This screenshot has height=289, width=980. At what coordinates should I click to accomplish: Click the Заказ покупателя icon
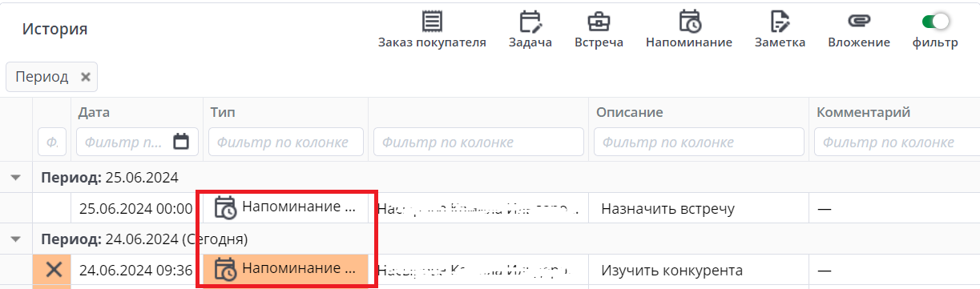pos(432,22)
